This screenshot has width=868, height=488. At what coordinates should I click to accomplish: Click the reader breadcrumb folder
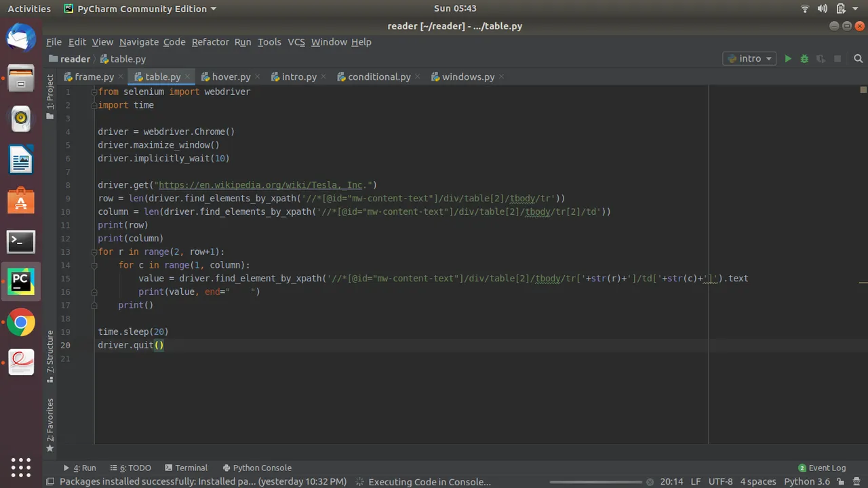click(x=69, y=59)
